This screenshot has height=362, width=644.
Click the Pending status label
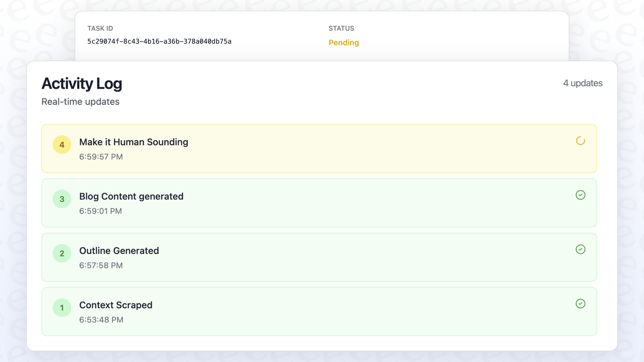(x=343, y=43)
